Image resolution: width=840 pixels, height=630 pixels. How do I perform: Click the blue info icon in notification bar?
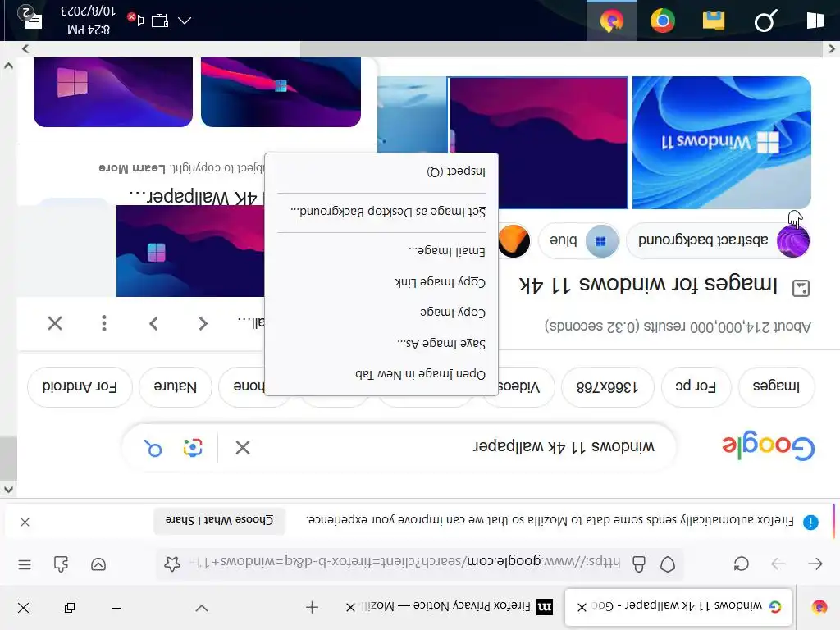click(x=810, y=522)
